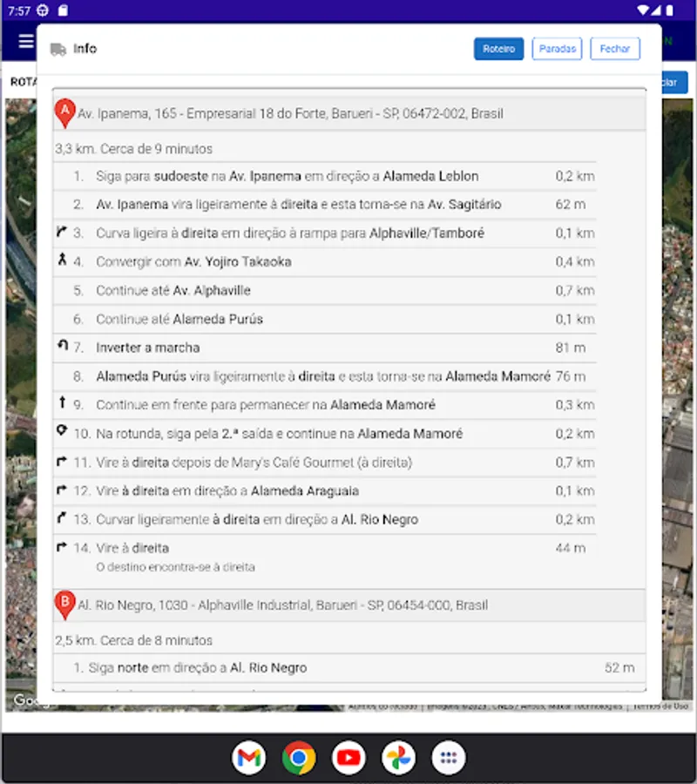
Task: Select the red marker A pin
Action: [65, 113]
